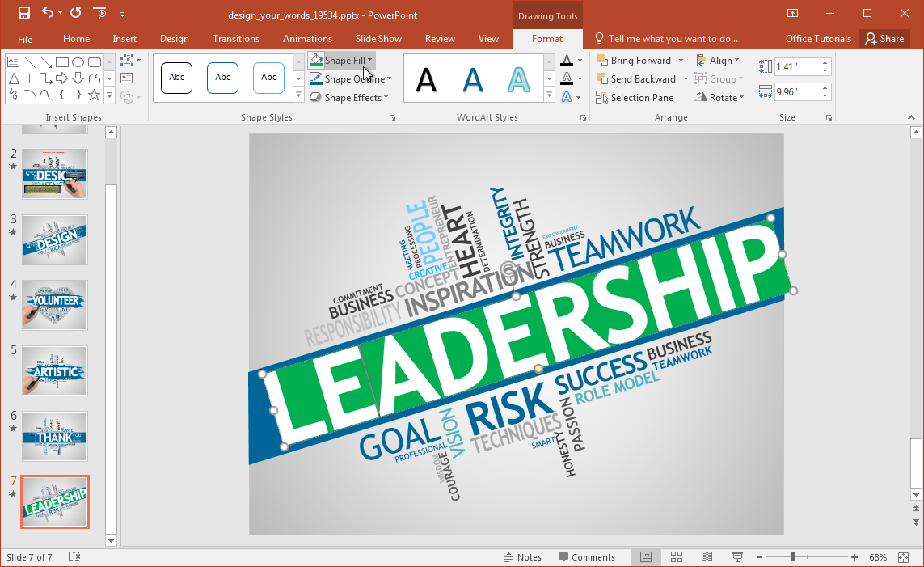Select slide 4 VOLUNTEER thumbnail

coord(55,305)
